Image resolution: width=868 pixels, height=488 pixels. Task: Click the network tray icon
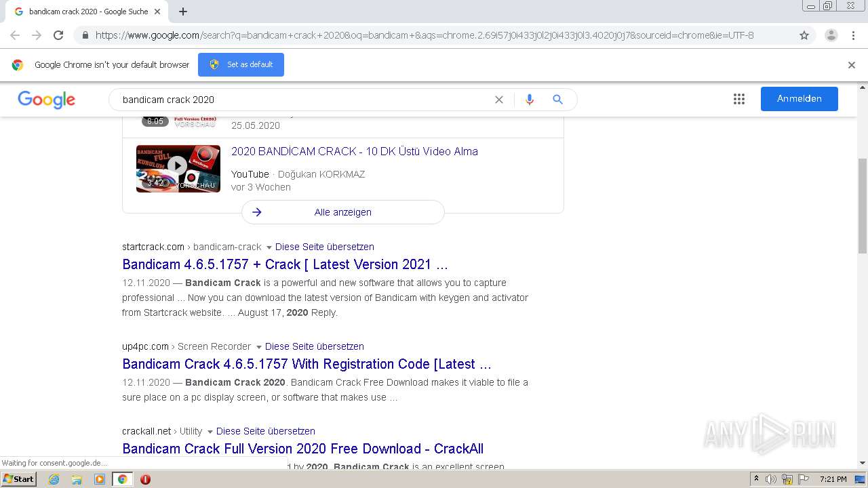pyautogui.click(x=787, y=479)
